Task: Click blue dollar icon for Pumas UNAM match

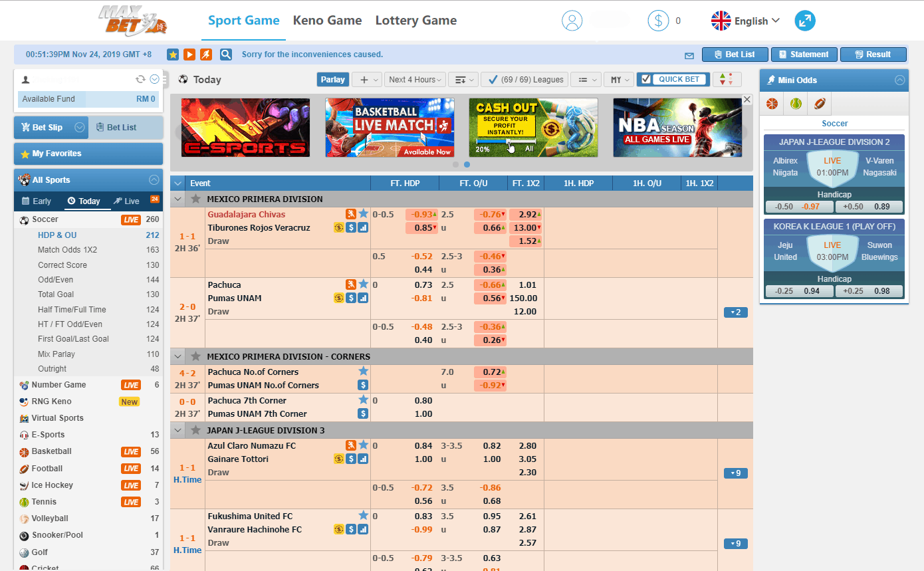Action: pos(351,298)
